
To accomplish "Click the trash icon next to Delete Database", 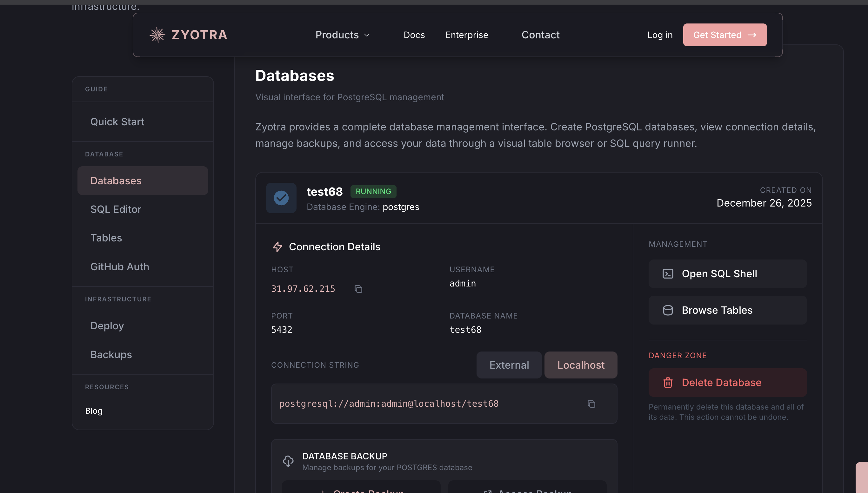I will 668,382.
